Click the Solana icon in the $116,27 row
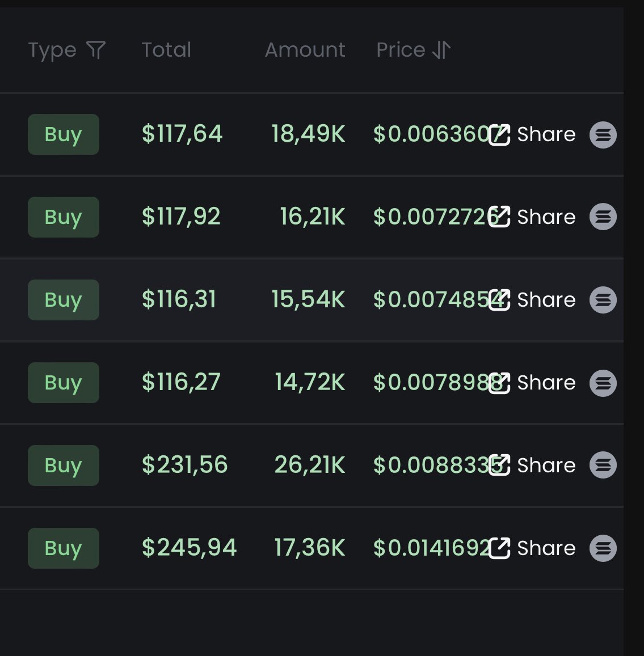This screenshot has height=656, width=644. (x=603, y=383)
